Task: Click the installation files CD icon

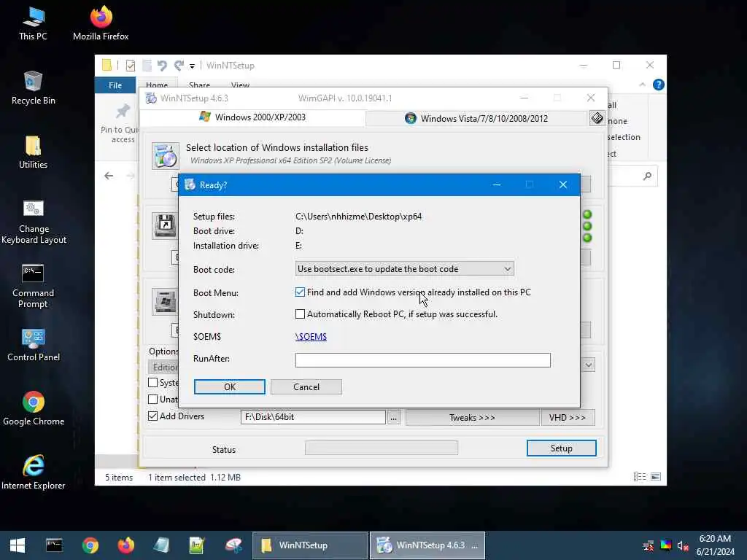Action: [x=166, y=156]
